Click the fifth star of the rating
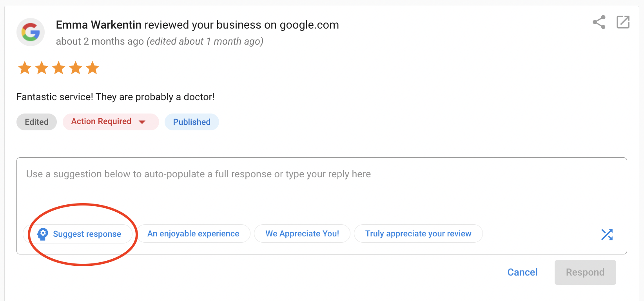 (92, 67)
